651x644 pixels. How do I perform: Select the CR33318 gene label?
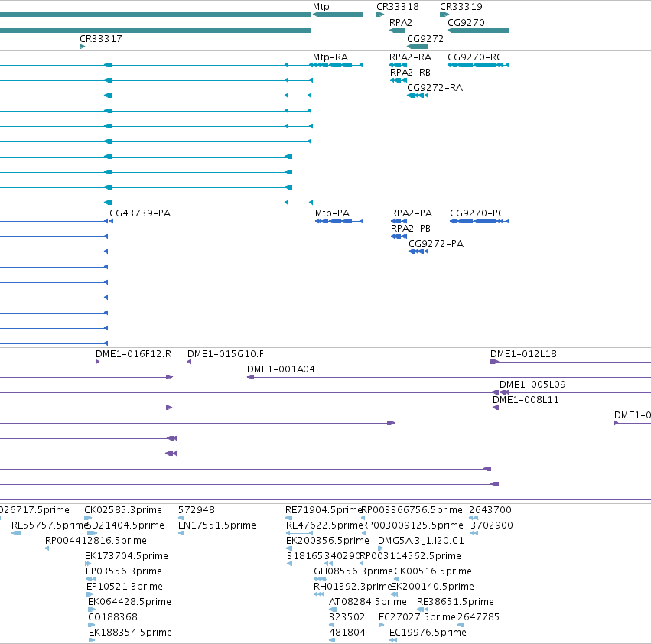tap(397, 7)
